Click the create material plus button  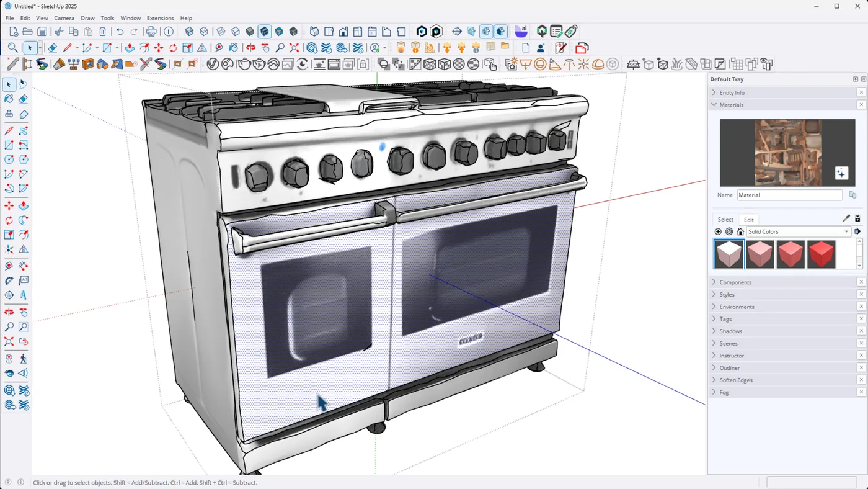coord(718,231)
